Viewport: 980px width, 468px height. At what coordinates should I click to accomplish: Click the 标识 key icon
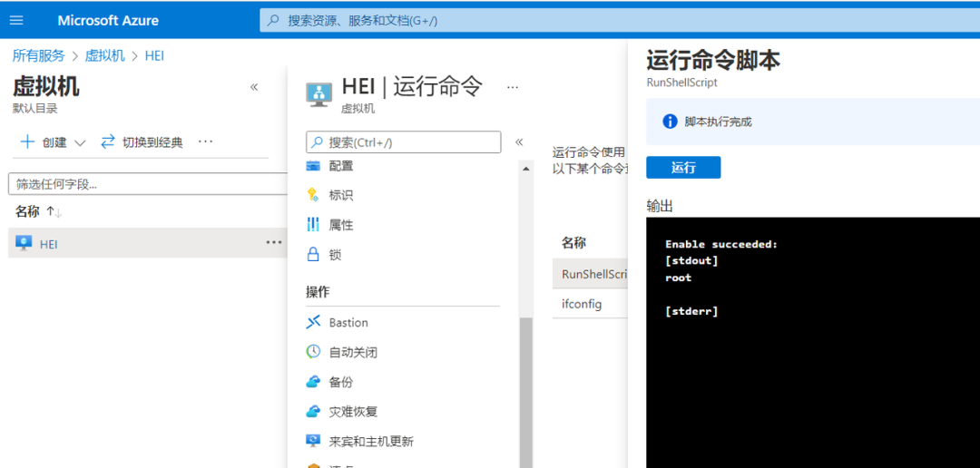click(x=313, y=196)
